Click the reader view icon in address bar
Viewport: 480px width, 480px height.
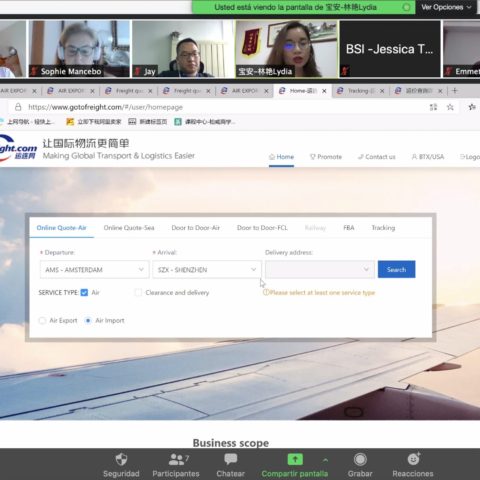(x=433, y=107)
